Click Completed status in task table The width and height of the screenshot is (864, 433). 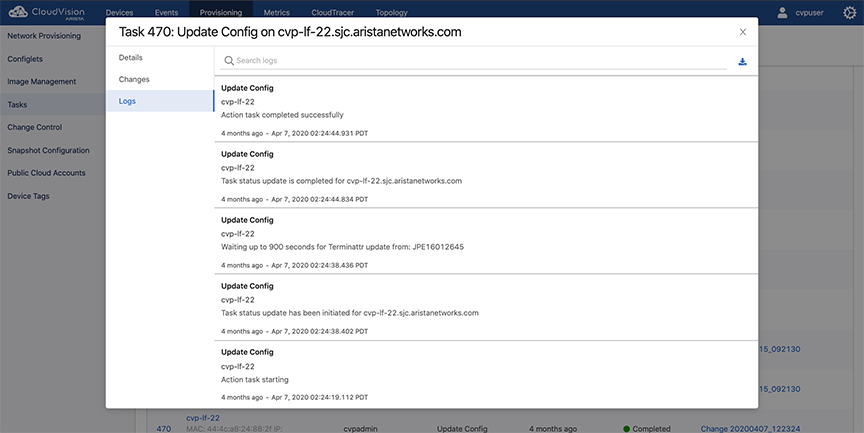coord(647,429)
